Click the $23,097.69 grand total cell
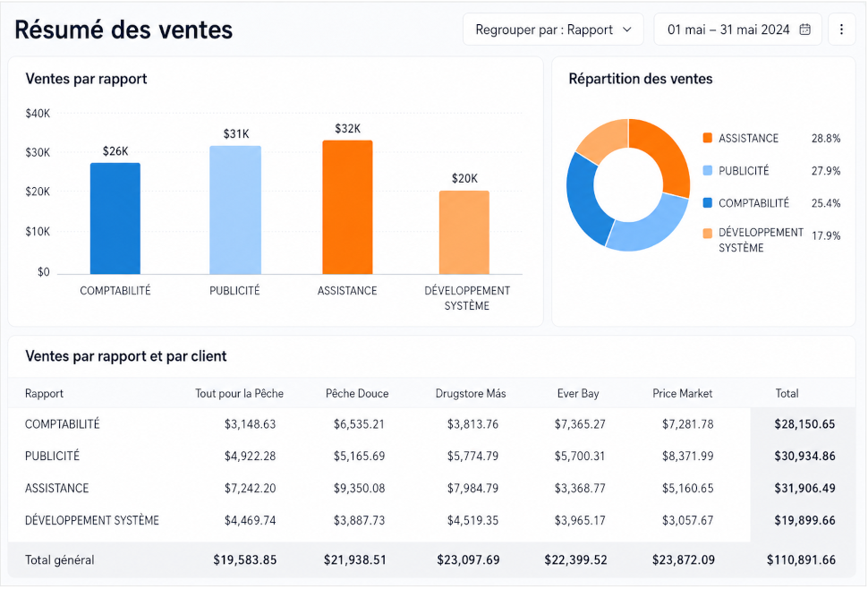 [x=468, y=559]
